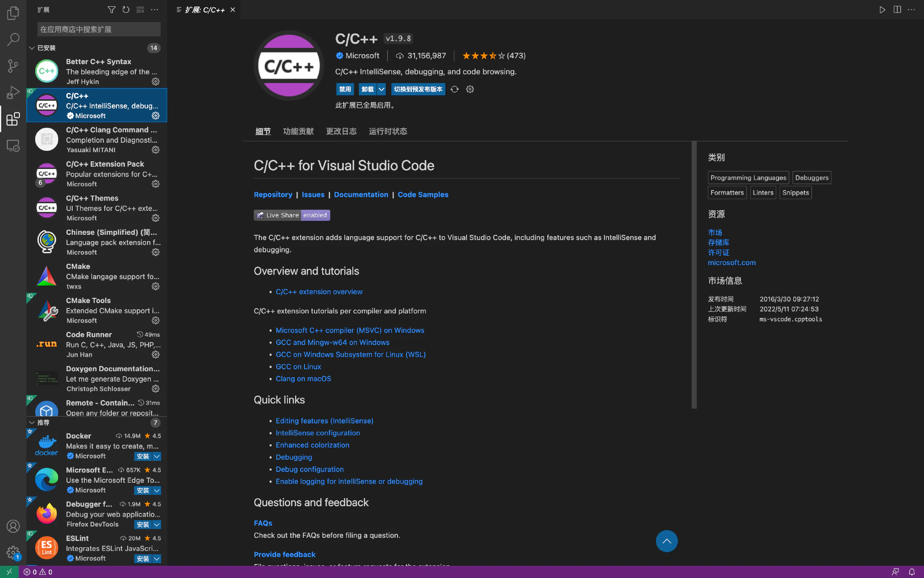Click the 切换到预发布版本 button
The height and width of the screenshot is (578, 924).
tap(417, 89)
